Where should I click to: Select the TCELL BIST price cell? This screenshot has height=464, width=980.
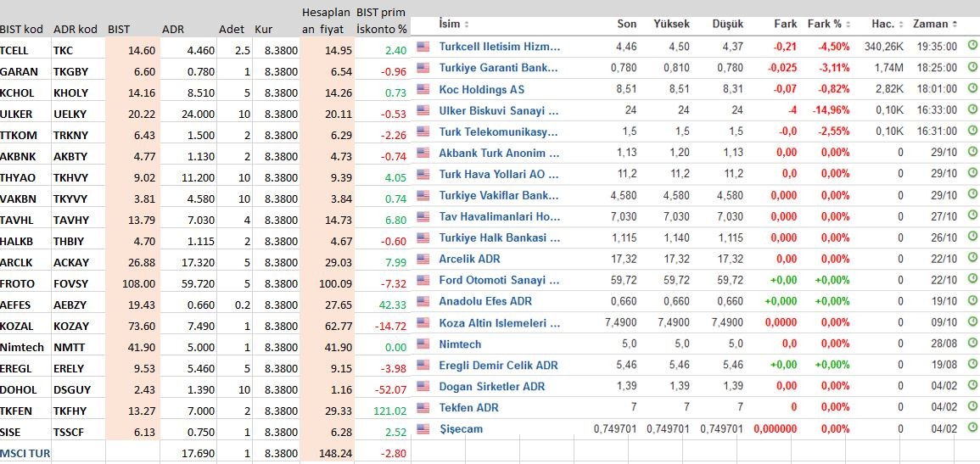pyautogui.click(x=133, y=51)
